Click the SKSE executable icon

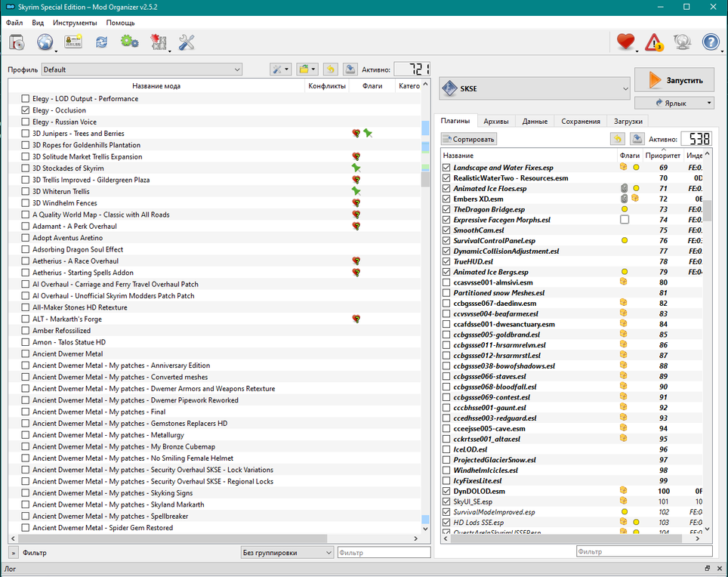pos(449,88)
